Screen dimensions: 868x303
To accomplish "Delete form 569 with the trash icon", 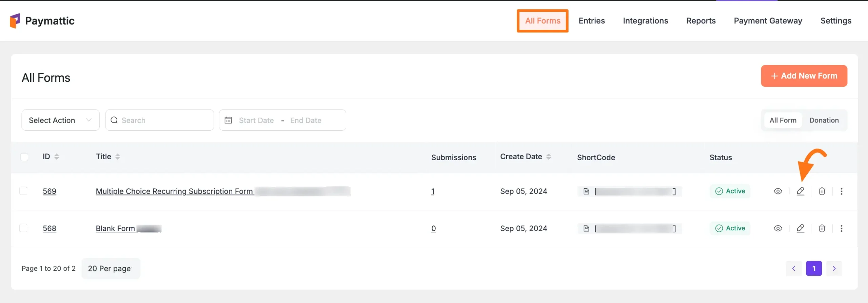I will pyautogui.click(x=822, y=191).
